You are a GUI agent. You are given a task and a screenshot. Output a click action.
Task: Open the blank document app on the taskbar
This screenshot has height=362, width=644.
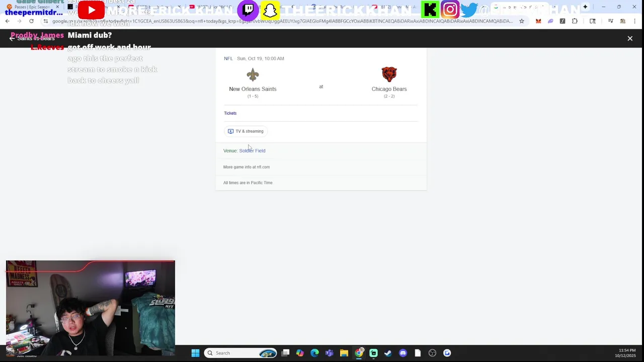pyautogui.click(x=418, y=353)
